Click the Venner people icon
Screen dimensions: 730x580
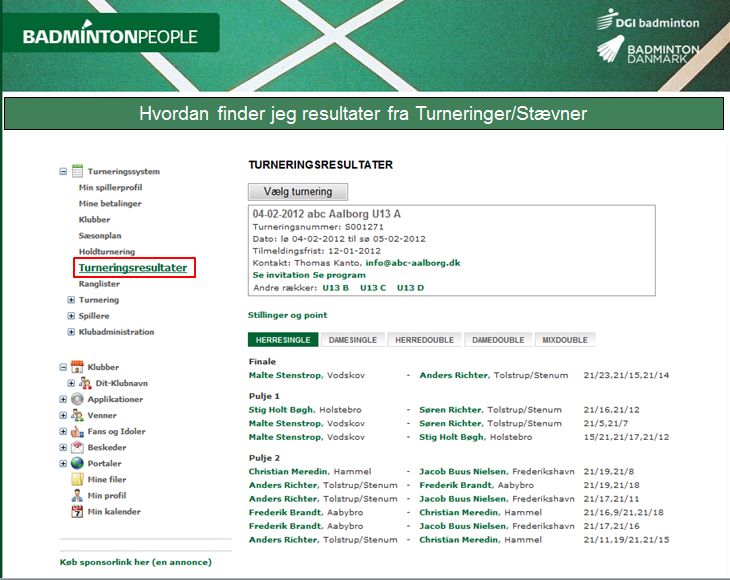78,415
